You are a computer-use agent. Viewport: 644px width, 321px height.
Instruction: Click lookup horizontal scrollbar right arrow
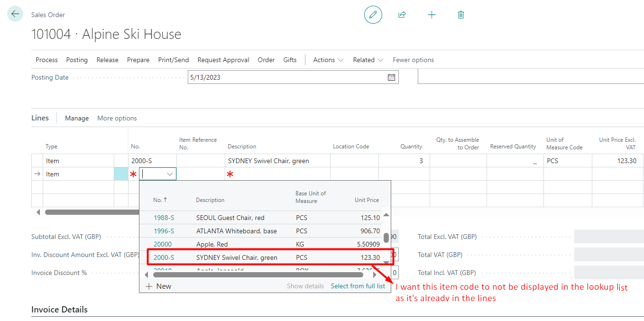tap(375, 275)
